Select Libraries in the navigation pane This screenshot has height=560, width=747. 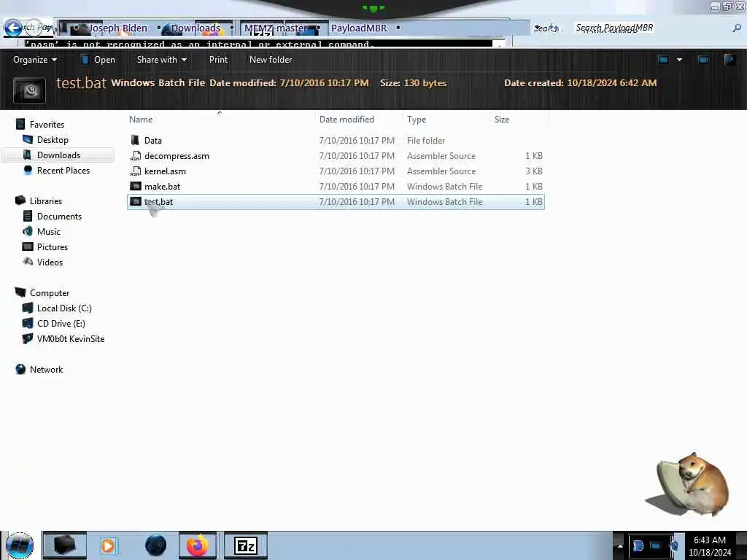(x=46, y=201)
